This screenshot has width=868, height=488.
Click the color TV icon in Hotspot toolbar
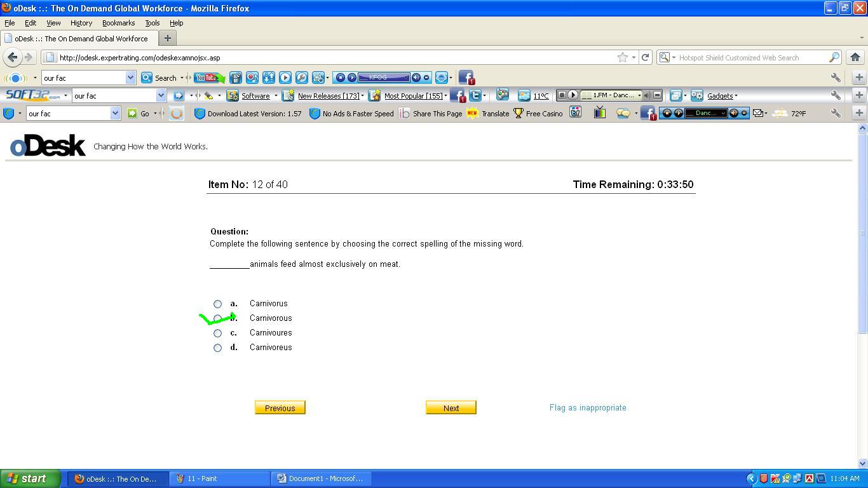599,113
